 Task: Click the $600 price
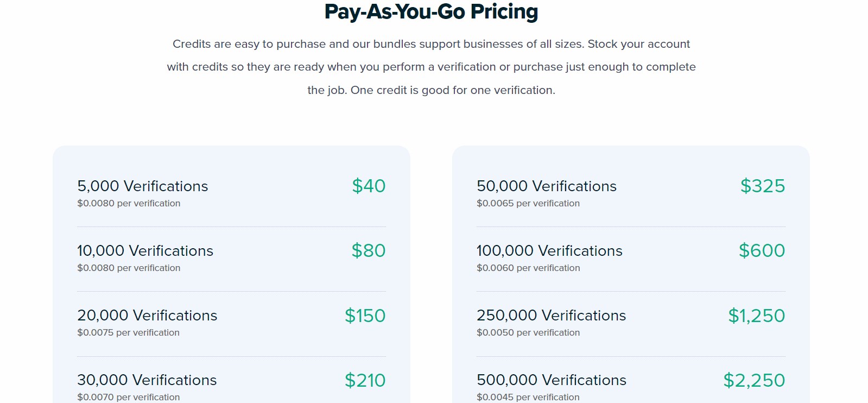[762, 251]
